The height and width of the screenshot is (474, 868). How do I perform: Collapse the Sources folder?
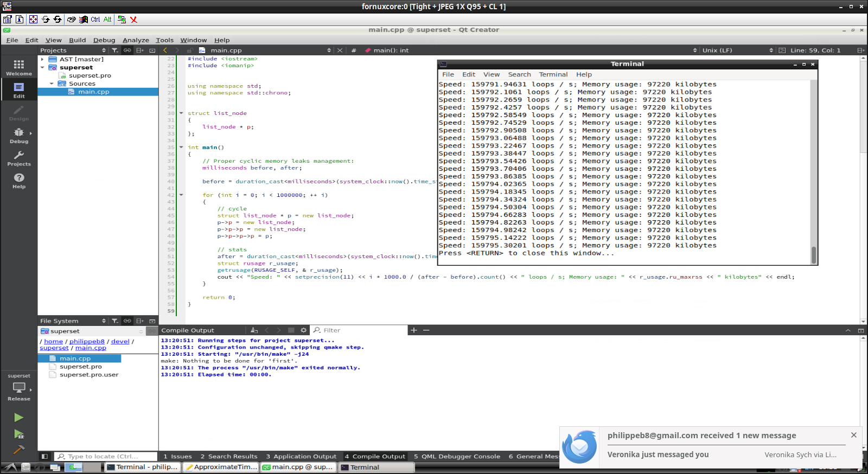coord(52,84)
